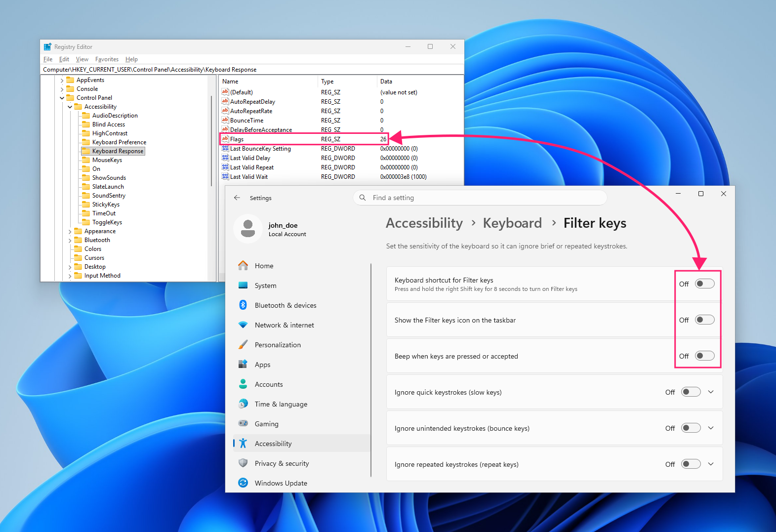Open the File menu in Registry Editor

point(48,59)
